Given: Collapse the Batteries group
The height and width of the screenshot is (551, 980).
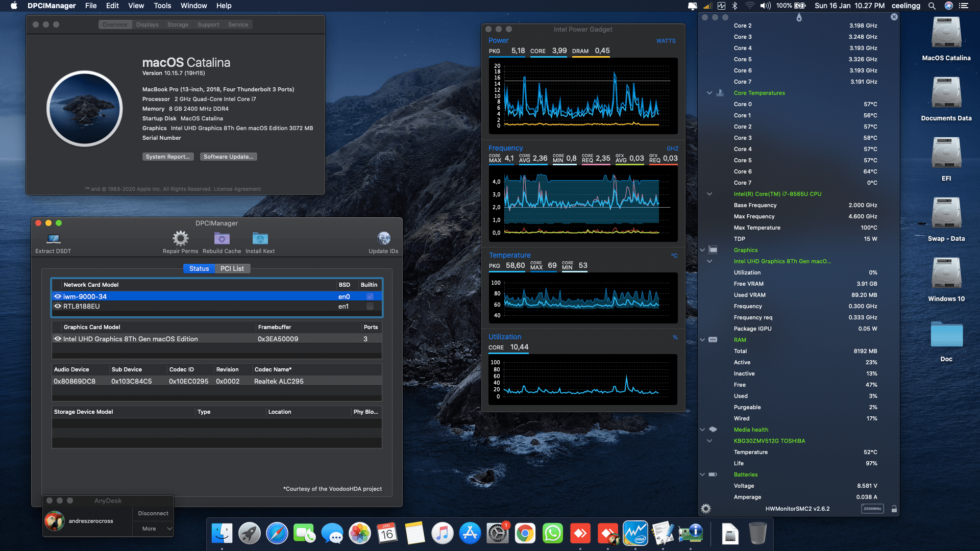Looking at the screenshot, I should coord(702,474).
